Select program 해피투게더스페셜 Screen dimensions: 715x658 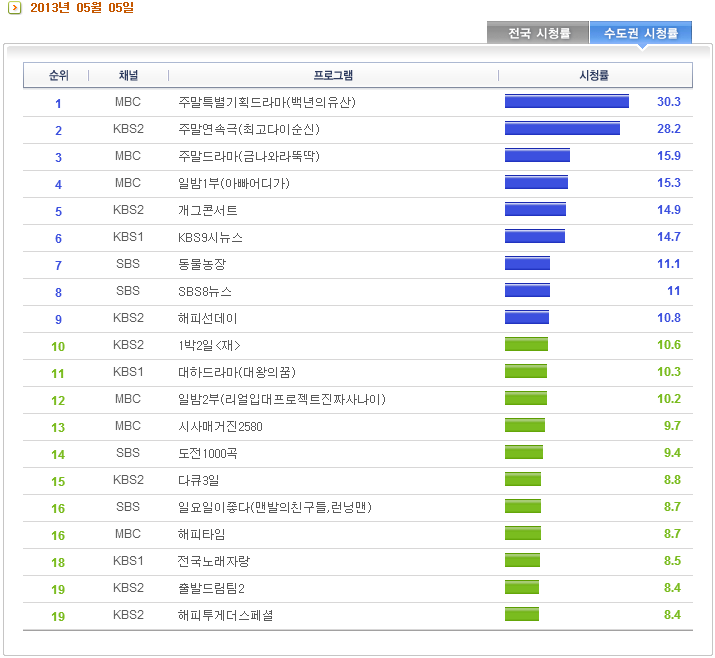tap(226, 615)
